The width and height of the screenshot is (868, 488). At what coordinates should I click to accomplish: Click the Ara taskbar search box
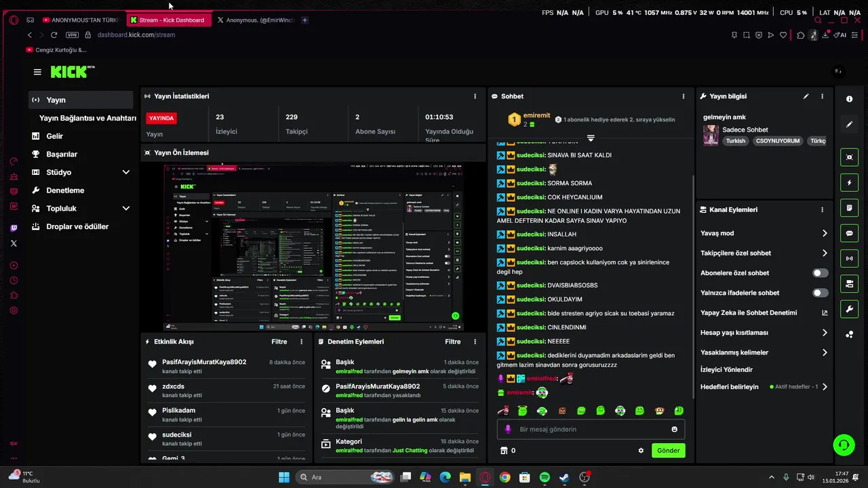point(346,477)
